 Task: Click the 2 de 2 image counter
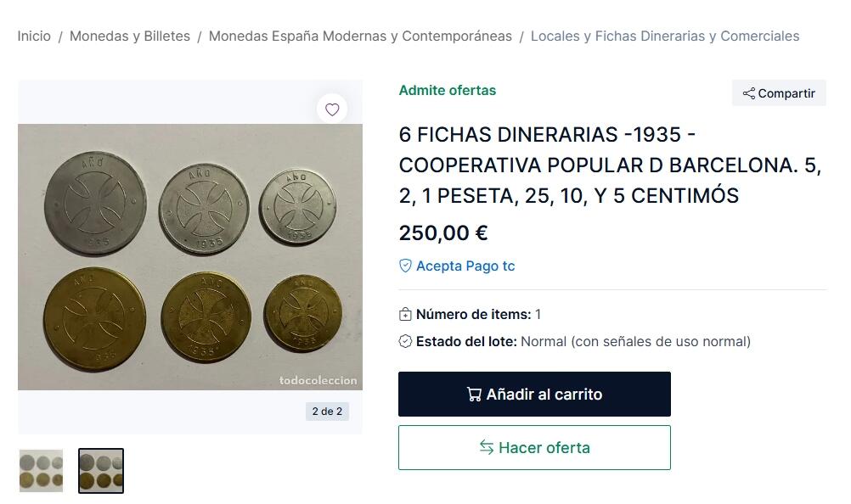327,412
